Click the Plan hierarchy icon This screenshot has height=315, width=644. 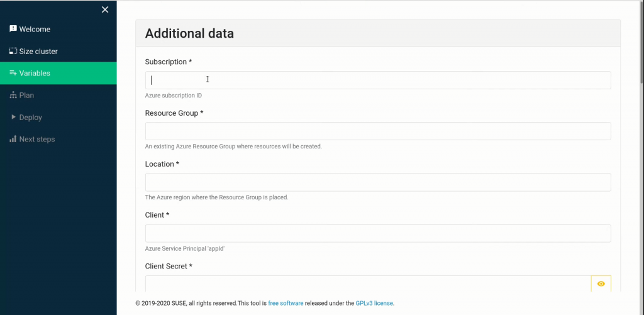pyautogui.click(x=13, y=95)
